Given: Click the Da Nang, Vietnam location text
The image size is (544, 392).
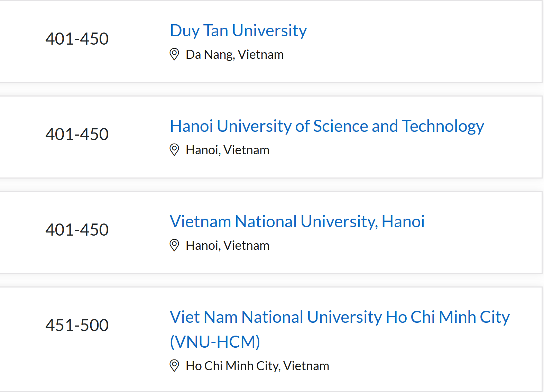Looking at the screenshot, I should (234, 55).
